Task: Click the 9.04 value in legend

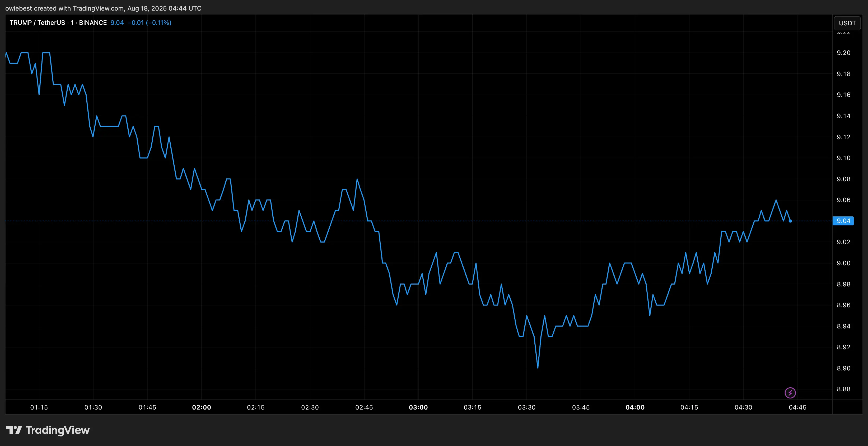Action: click(117, 22)
